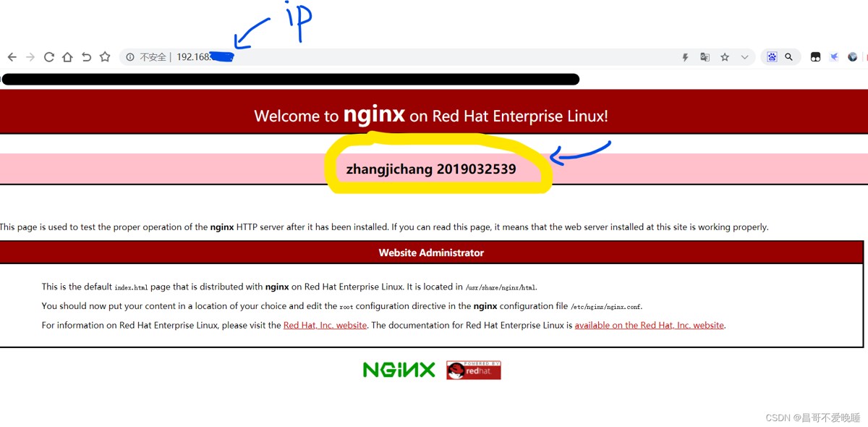Click the green NGINX logo
This screenshot has width=868, height=427.
399,370
